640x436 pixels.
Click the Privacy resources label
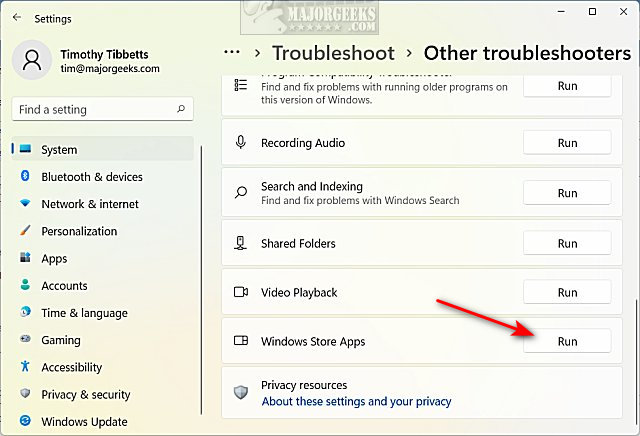(x=304, y=385)
